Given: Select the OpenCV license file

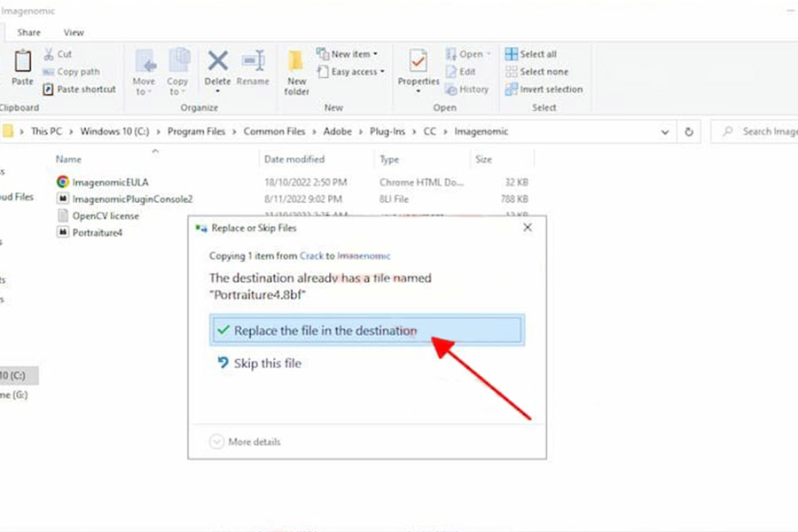Looking at the screenshot, I should click(106, 215).
